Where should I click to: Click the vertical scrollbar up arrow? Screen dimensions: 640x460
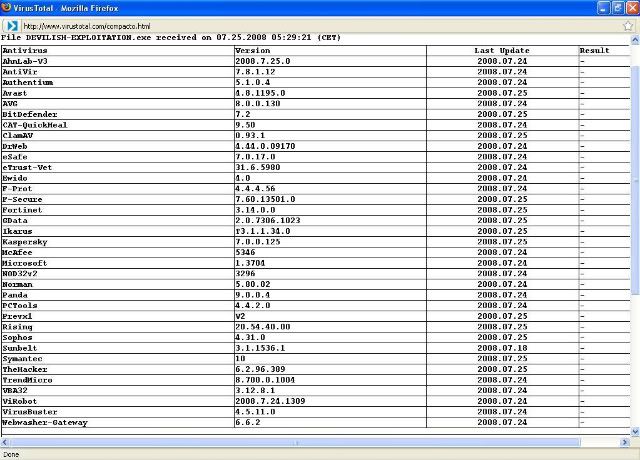click(x=635, y=40)
